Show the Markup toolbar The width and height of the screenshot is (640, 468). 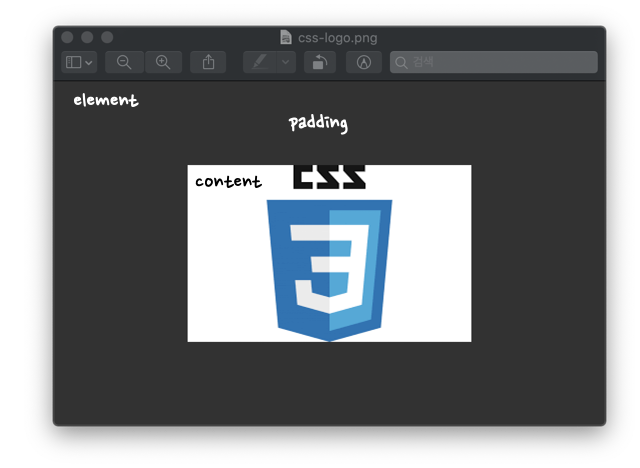pos(364,62)
